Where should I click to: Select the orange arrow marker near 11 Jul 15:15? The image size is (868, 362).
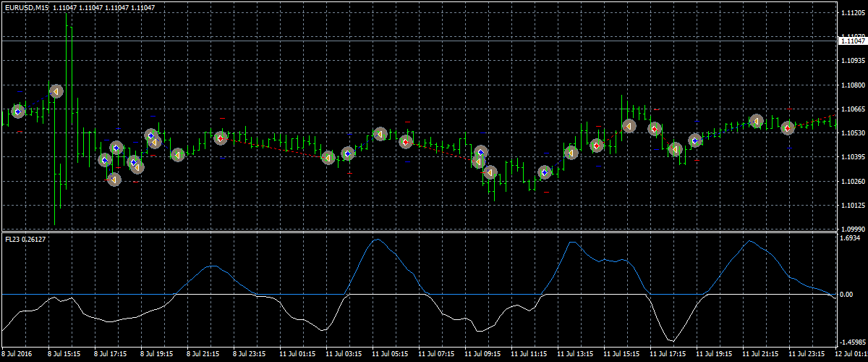(629, 126)
